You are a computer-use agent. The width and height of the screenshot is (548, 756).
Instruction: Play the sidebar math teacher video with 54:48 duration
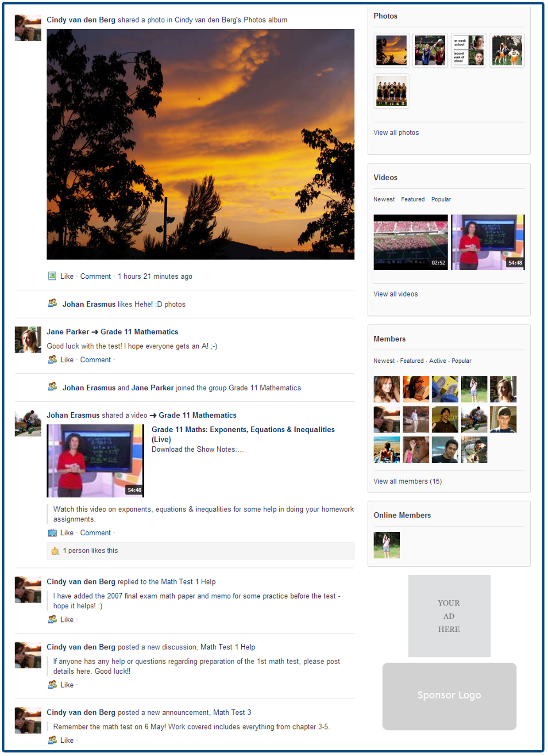click(x=488, y=242)
